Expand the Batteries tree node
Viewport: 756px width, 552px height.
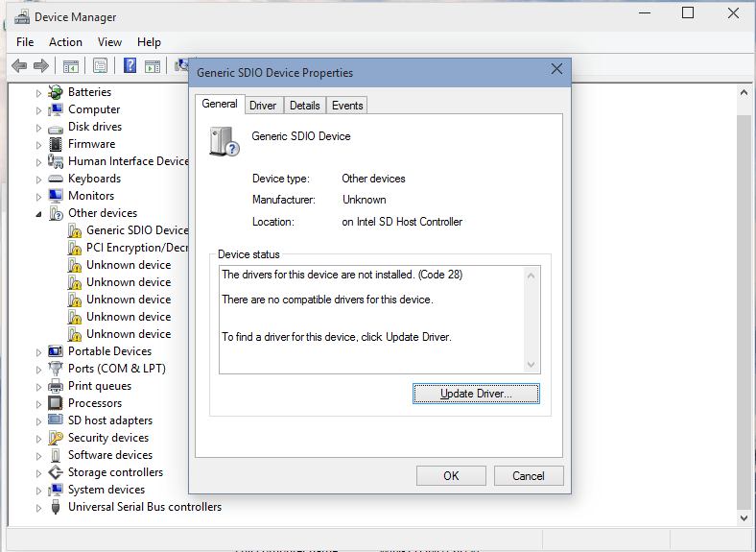38,93
